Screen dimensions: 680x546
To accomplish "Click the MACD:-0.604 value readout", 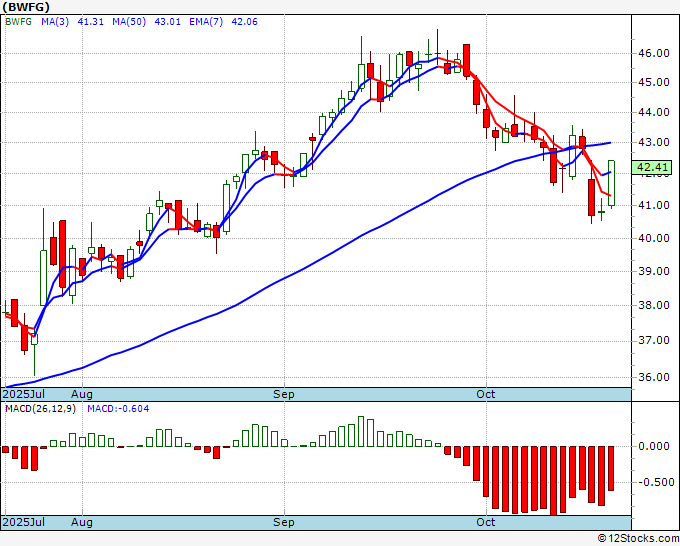I will point(118,409).
